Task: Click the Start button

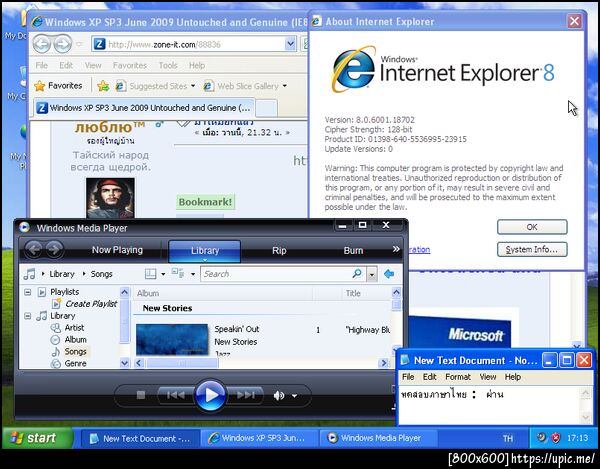Action: [x=38, y=438]
